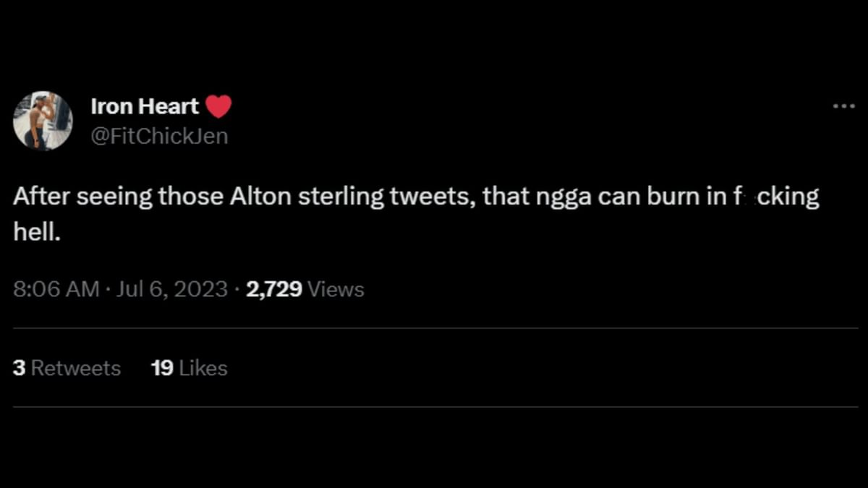This screenshot has width=868, height=488.
Task: Show the Retweets list
Action: [75, 368]
